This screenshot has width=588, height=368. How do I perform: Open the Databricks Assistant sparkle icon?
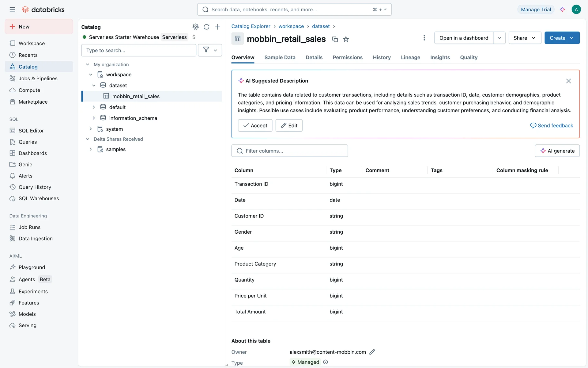click(x=562, y=10)
